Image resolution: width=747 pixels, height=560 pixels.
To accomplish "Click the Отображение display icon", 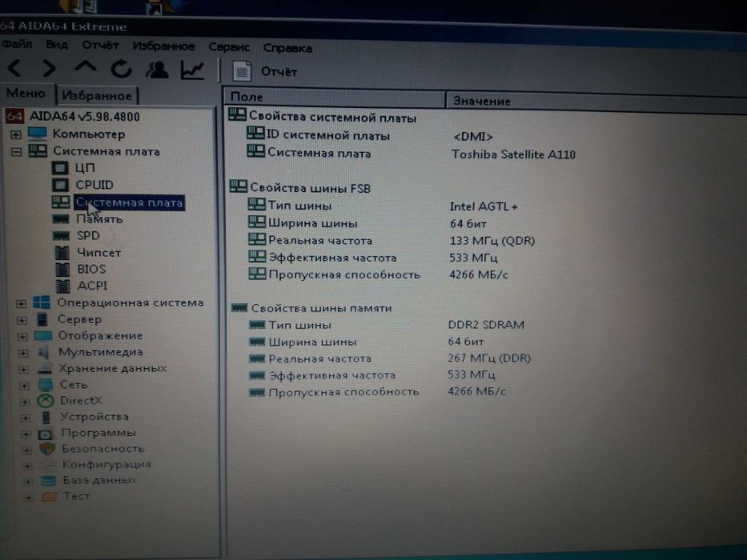I will pyautogui.click(x=43, y=336).
